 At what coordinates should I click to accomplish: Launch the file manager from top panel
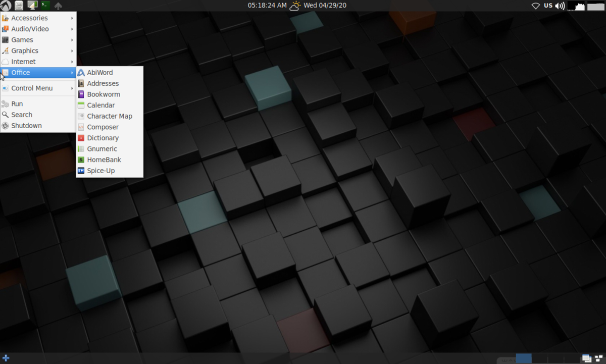[19, 6]
